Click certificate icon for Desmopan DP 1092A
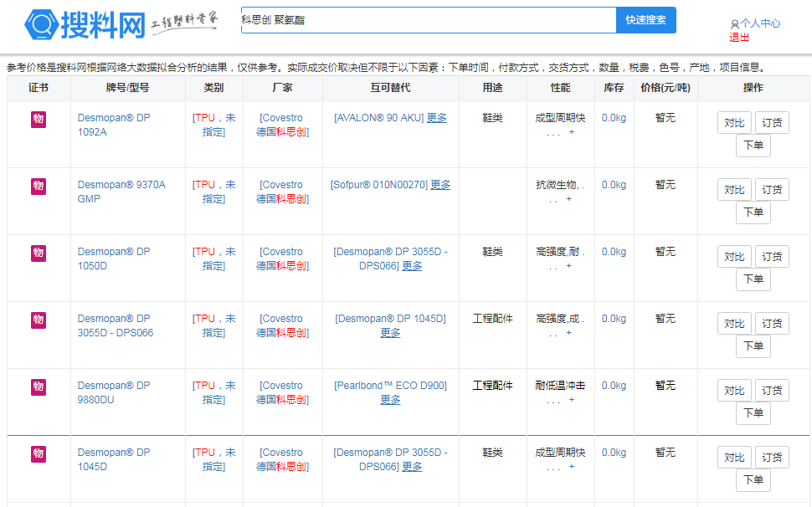The width and height of the screenshot is (812, 507). point(39,120)
